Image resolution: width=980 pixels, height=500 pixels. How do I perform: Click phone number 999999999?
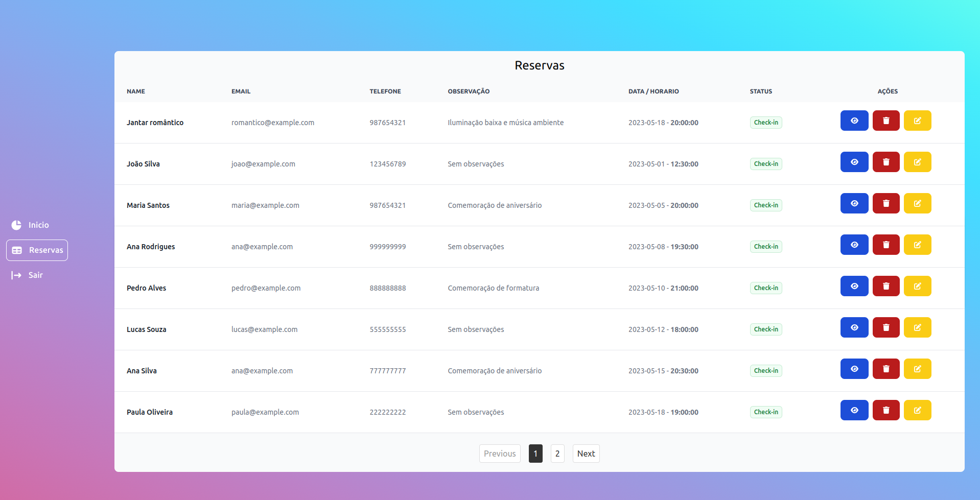[388, 247]
